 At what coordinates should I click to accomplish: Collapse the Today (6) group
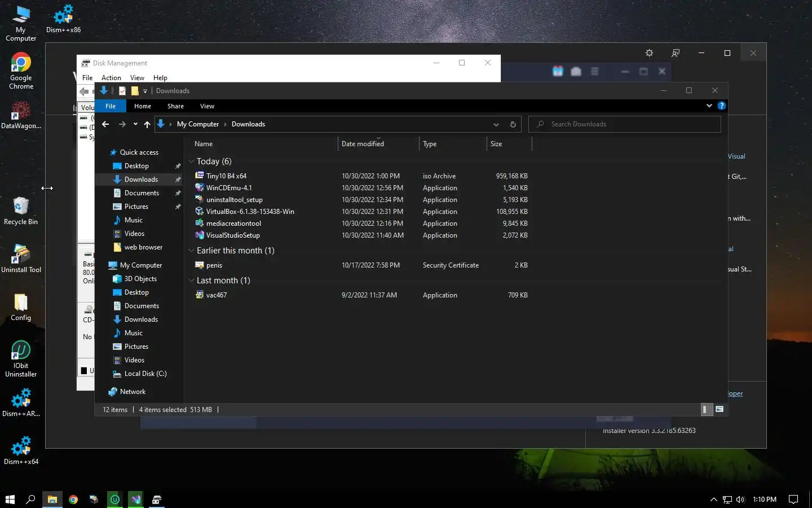click(x=191, y=161)
